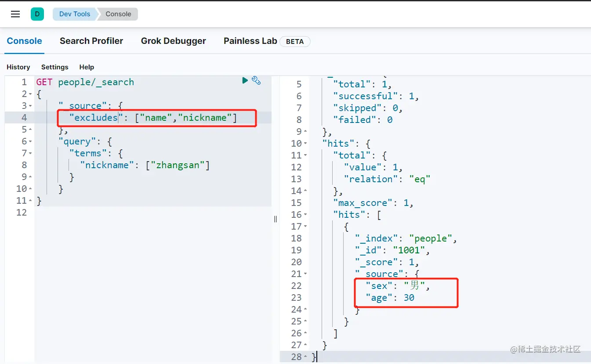Open the hamburger navigation menu
The image size is (591, 364).
(x=15, y=14)
